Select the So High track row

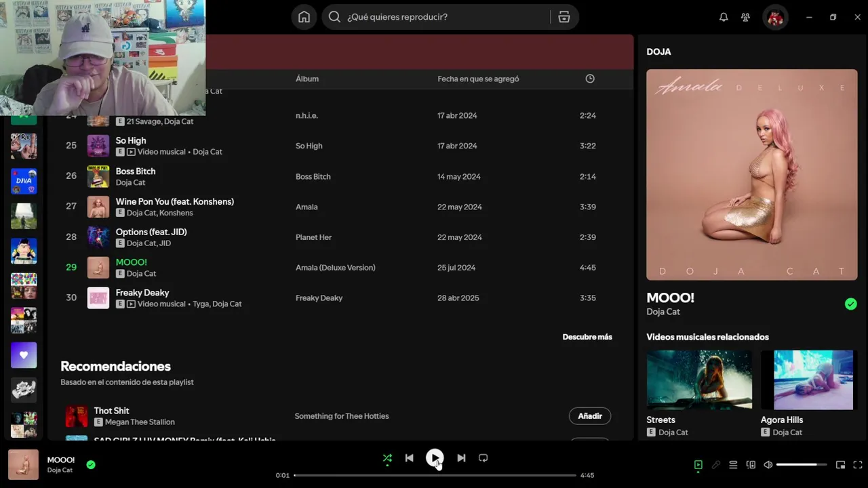click(x=340, y=146)
